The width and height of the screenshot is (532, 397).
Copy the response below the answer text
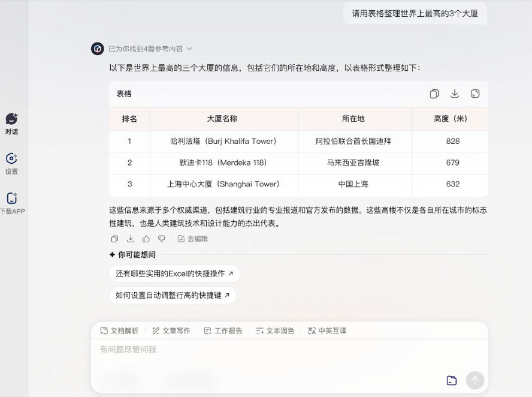point(114,239)
